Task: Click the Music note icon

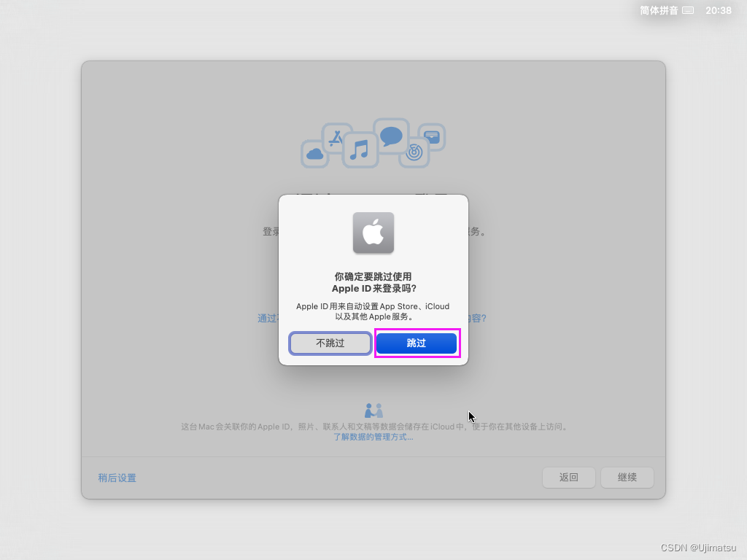Action: [360, 150]
